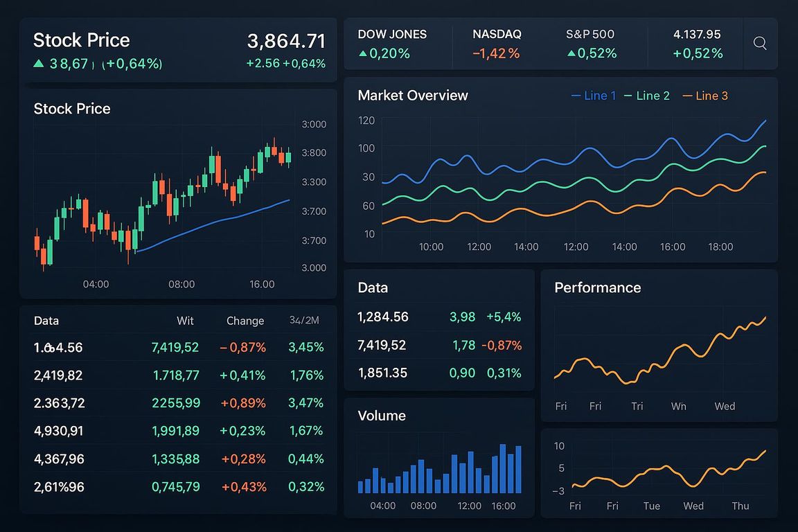The width and height of the screenshot is (798, 532).
Task: Sort table by the Change column header
Action: tap(245, 321)
